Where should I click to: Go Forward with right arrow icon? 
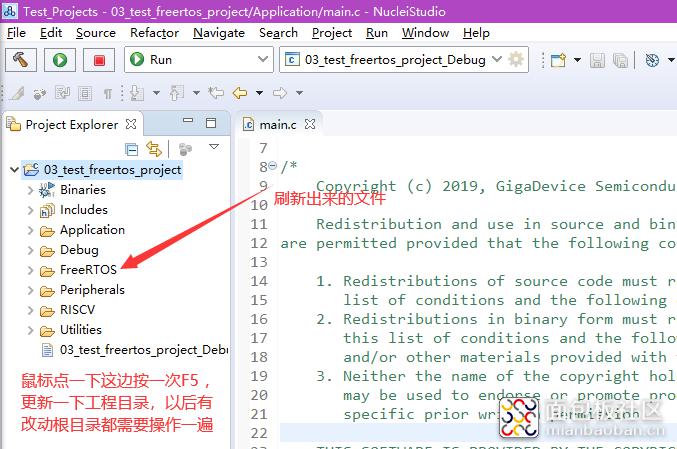point(280,93)
